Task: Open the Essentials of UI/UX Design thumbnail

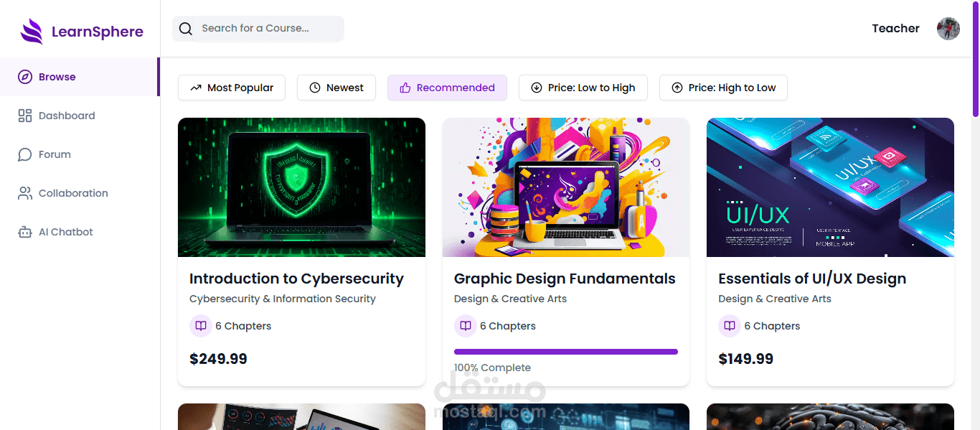Action: click(x=830, y=187)
